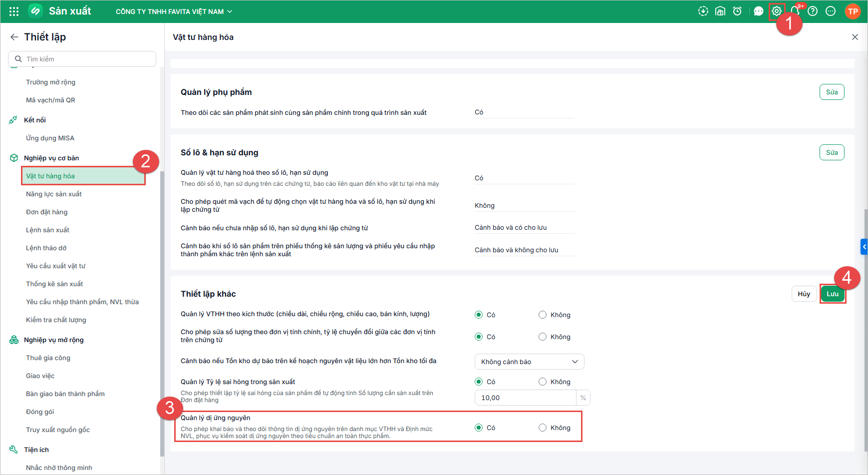Close the Vật tư hàng hóa panel
Viewport: 868px width, 475px height.
[x=855, y=37]
